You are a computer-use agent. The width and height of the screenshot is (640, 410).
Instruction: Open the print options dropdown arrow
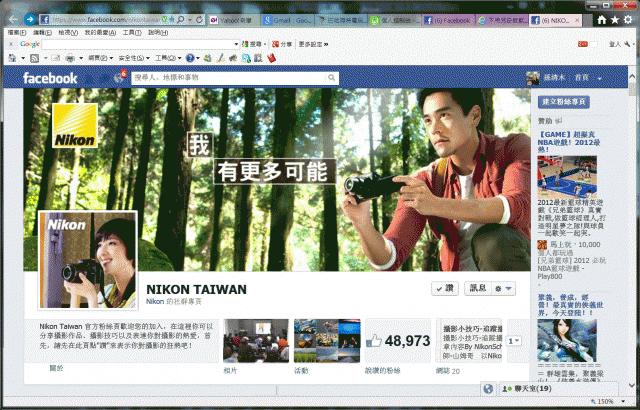click(81, 58)
